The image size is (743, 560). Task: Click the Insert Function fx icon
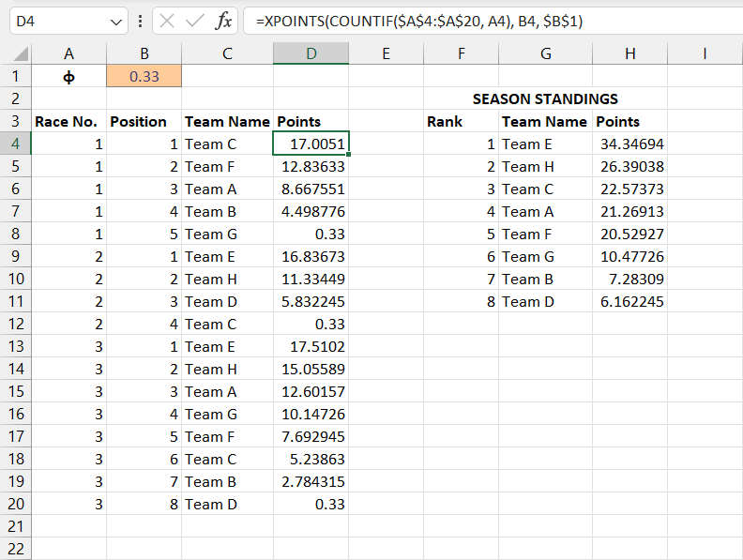(223, 21)
